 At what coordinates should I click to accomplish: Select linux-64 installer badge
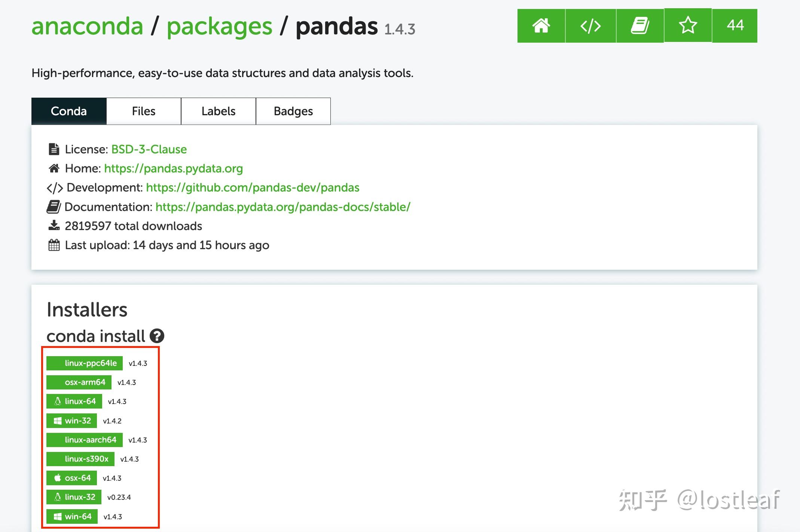[74, 401]
